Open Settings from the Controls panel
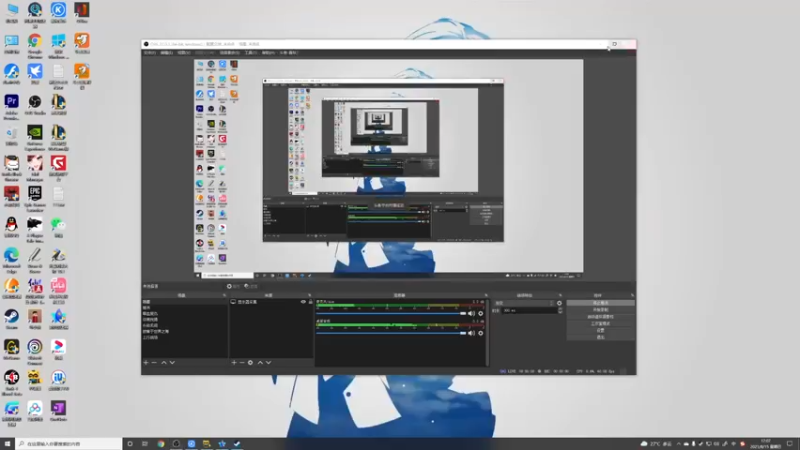The height and width of the screenshot is (450, 800). (601, 331)
